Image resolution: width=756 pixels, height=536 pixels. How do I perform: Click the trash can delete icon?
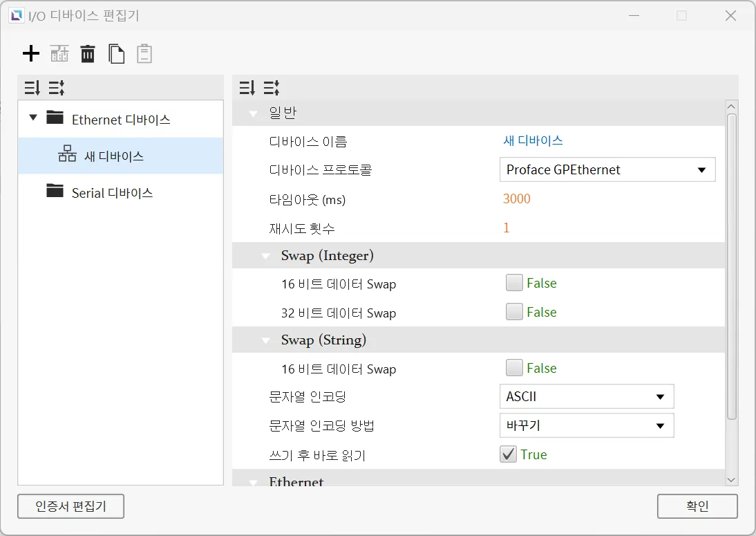[x=88, y=54]
